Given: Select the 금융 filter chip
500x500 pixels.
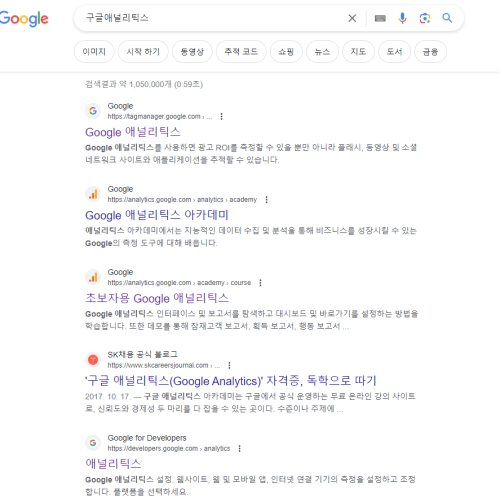Looking at the screenshot, I should click(430, 52).
